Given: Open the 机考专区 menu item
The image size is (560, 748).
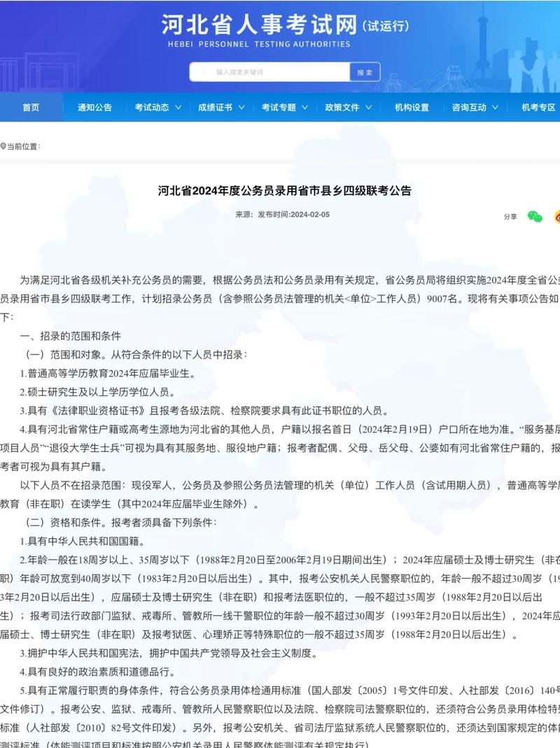Looking at the screenshot, I should click(538, 107).
